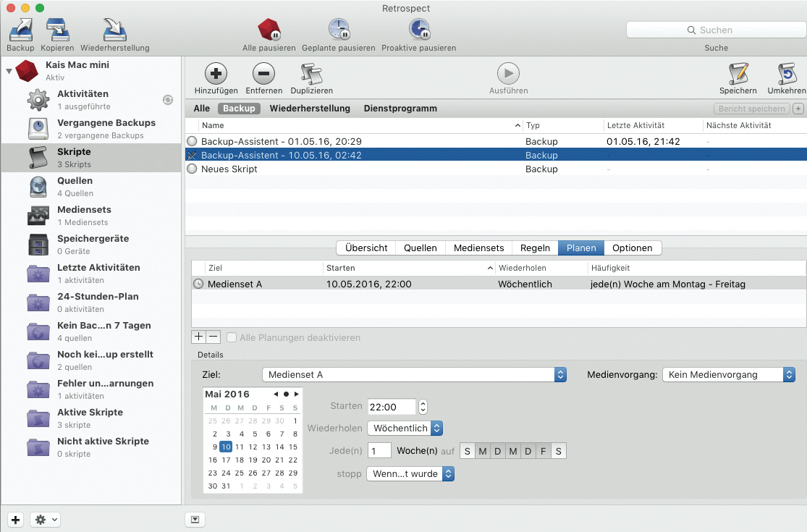Open the Wiederherstellung toolbar icon
This screenshot has height=532, width=807.
point(115,30)
